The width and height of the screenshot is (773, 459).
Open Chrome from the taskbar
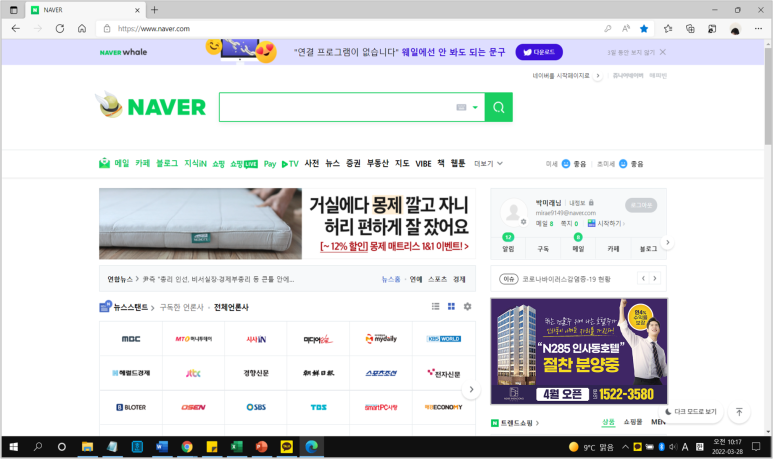(186, 447)
